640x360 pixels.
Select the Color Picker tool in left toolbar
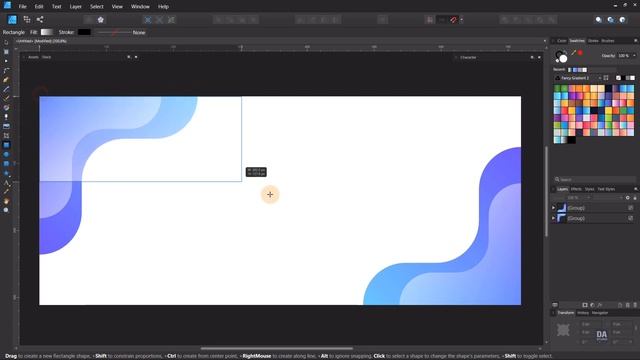click(6, 192)
